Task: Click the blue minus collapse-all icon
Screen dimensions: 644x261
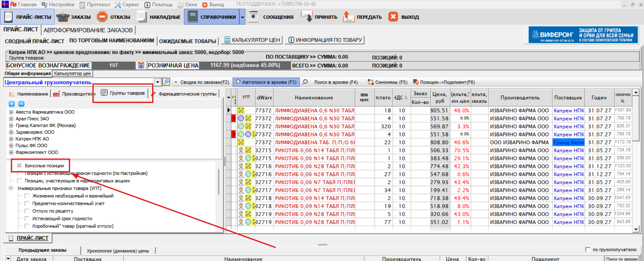Action: [21, 104]
